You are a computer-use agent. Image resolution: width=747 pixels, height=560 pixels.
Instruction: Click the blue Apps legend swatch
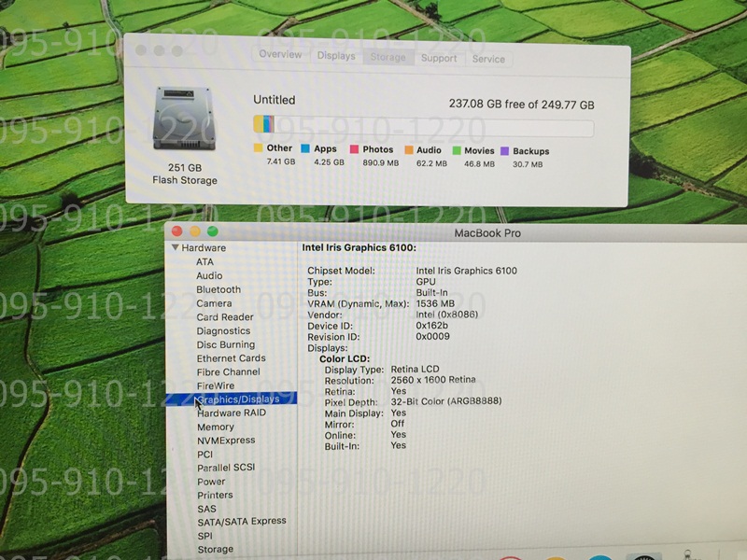click(x=305, y=148)
